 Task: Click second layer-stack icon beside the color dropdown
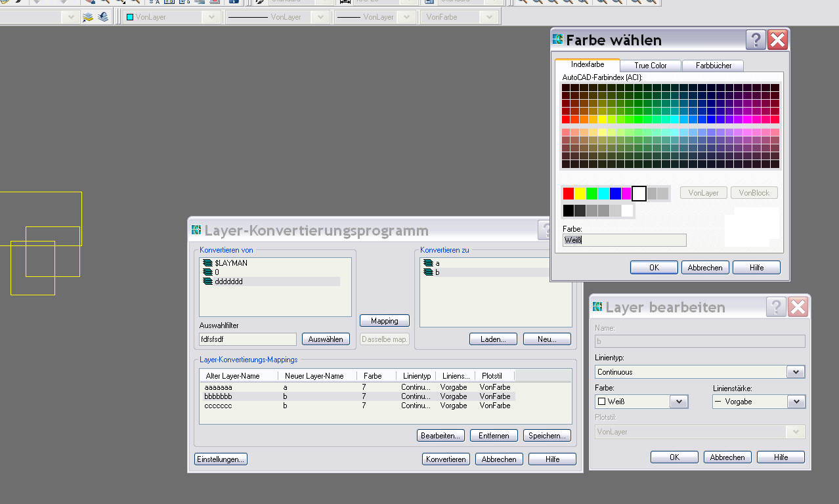103,17
